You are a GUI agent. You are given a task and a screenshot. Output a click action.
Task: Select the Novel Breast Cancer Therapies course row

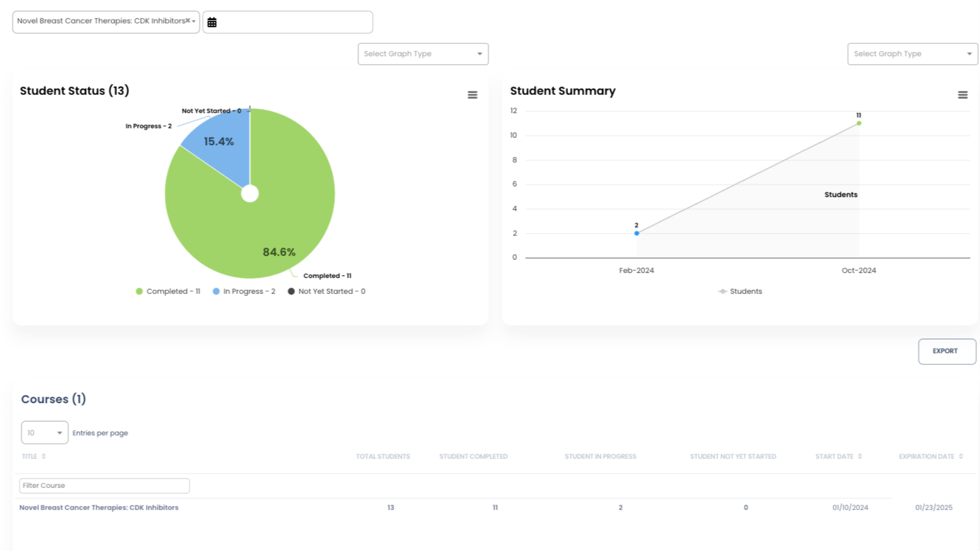(x=490, y=507)
